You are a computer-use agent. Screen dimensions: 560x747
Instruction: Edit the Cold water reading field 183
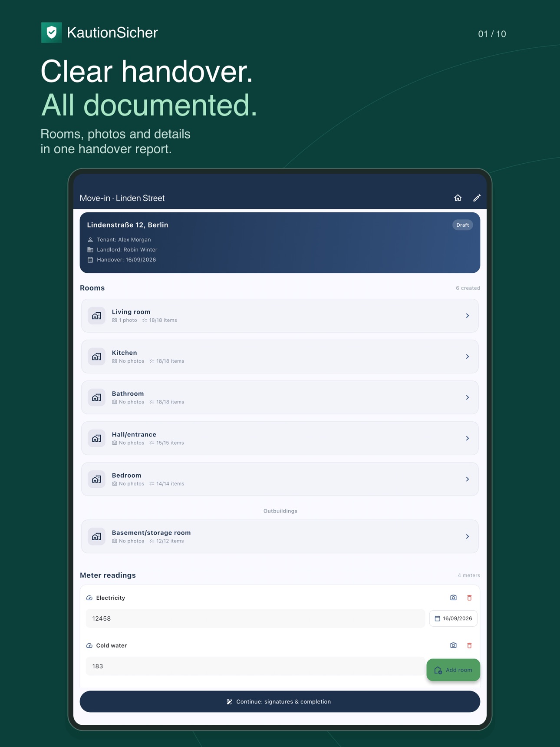click(255, 666)
